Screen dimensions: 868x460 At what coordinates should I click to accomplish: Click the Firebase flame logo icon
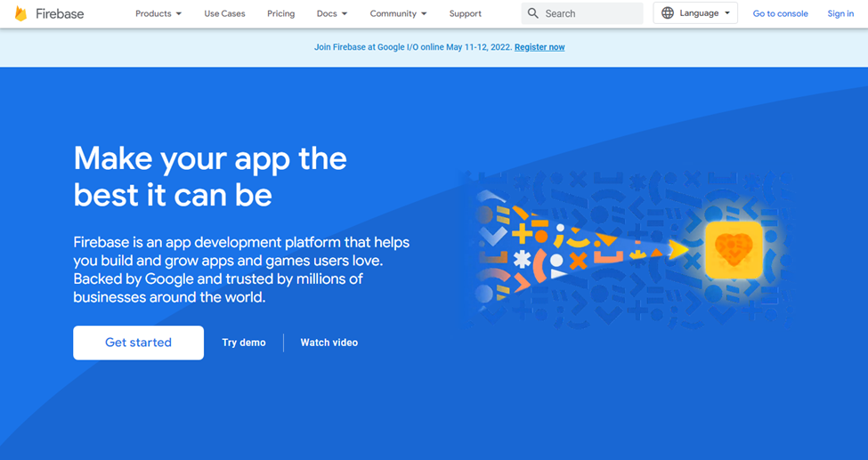(x=21, y=13)
